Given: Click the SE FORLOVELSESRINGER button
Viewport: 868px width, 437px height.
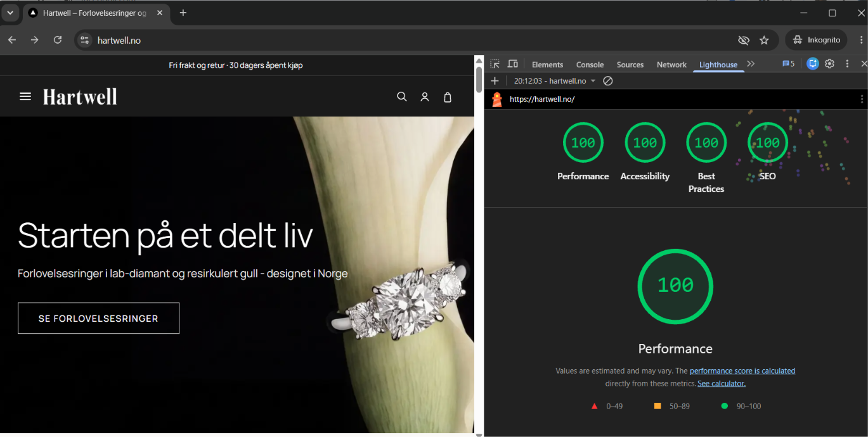Looking at the screenshot, I should (98, 318).
